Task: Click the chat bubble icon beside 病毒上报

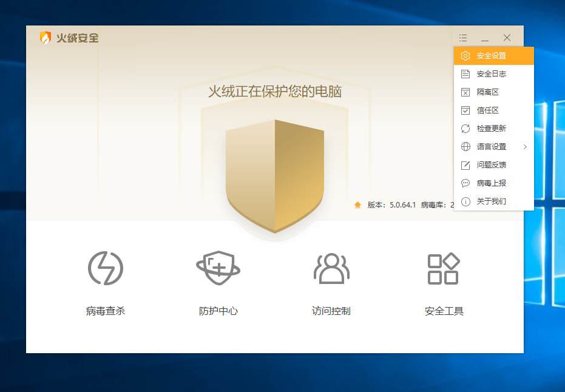Action: click(x=465, y=183)
